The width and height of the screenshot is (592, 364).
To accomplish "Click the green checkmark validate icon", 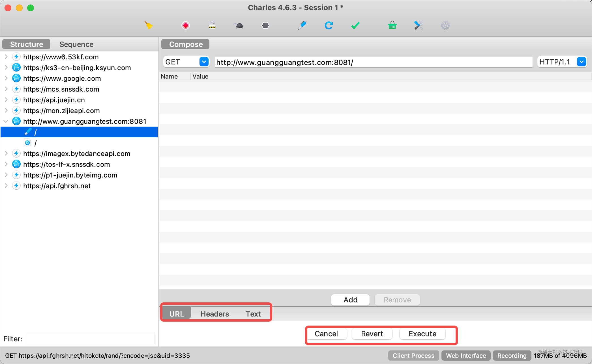I will coord(355,25).
